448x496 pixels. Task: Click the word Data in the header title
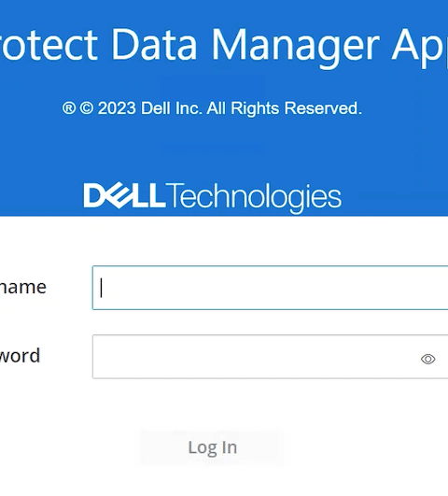(154, 45)
